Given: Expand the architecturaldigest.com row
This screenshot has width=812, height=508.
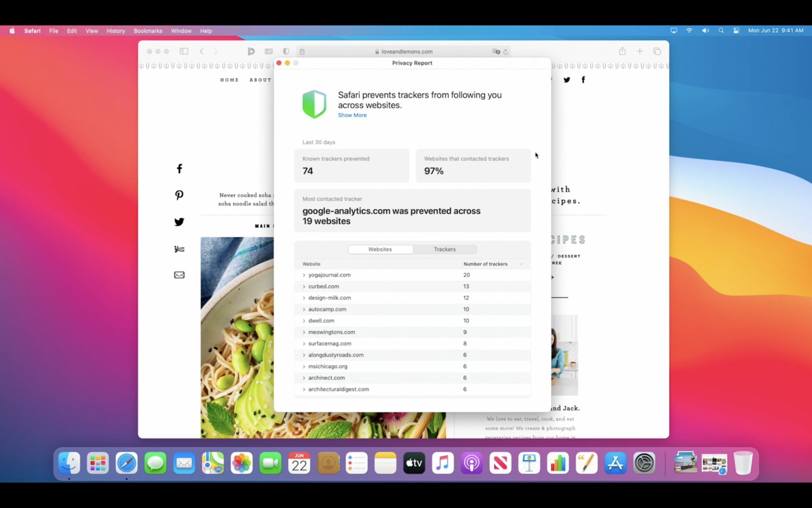Looking at the screenshot, I should coord(412,389).
